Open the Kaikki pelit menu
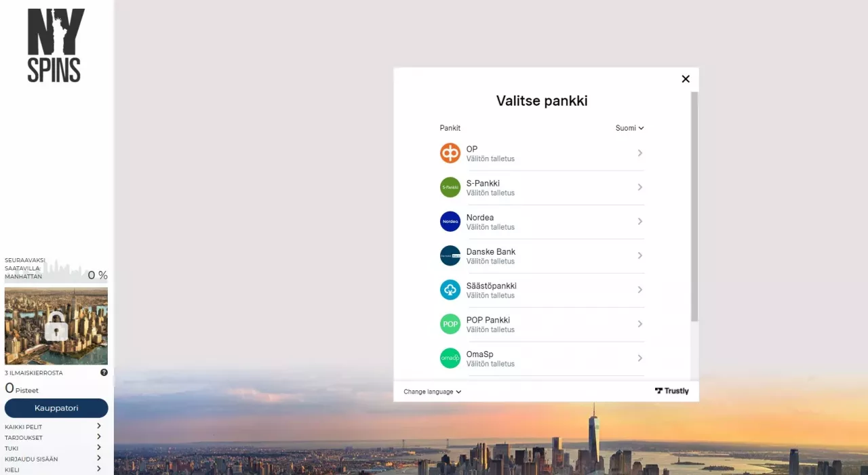This screenshot has width=868, height=475. 53,427
